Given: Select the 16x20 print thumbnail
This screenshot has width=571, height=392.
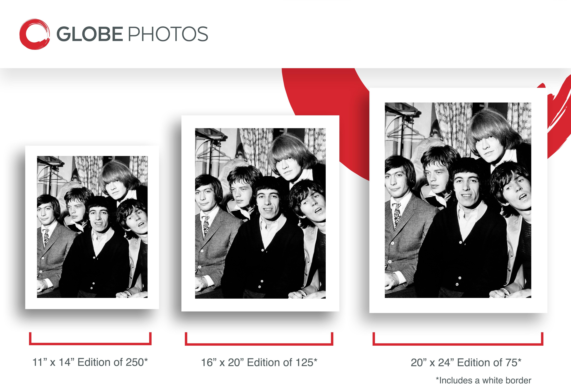Looking at the screenshot, I should tap(260, 213).
